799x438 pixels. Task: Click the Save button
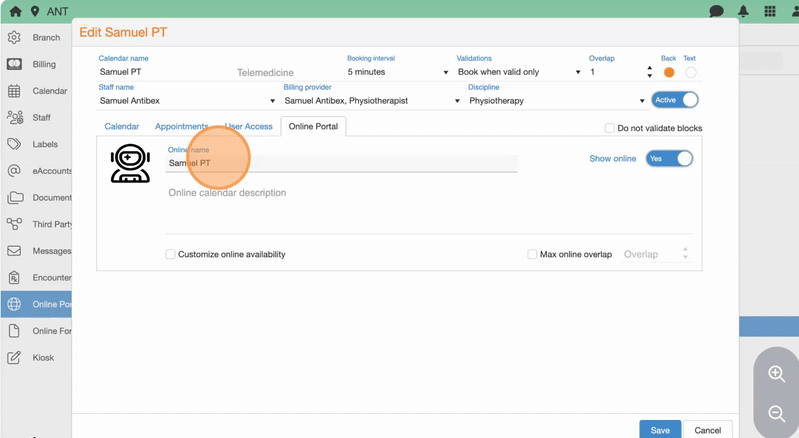click(660, 430)
